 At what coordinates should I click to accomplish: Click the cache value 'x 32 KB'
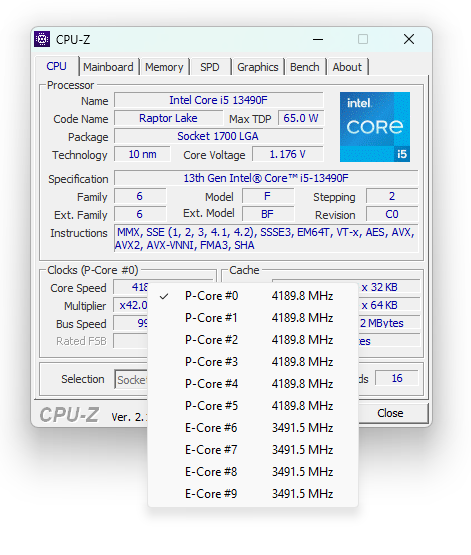click(x=380, y=287)
